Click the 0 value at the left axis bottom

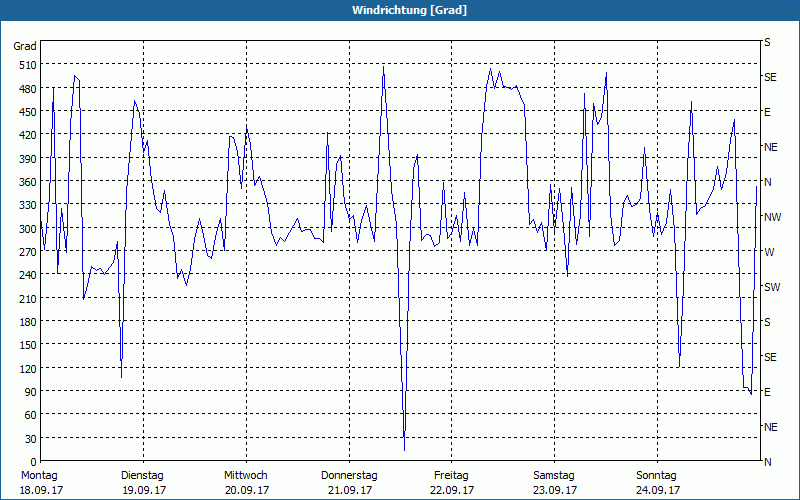[x=34, y=462]
